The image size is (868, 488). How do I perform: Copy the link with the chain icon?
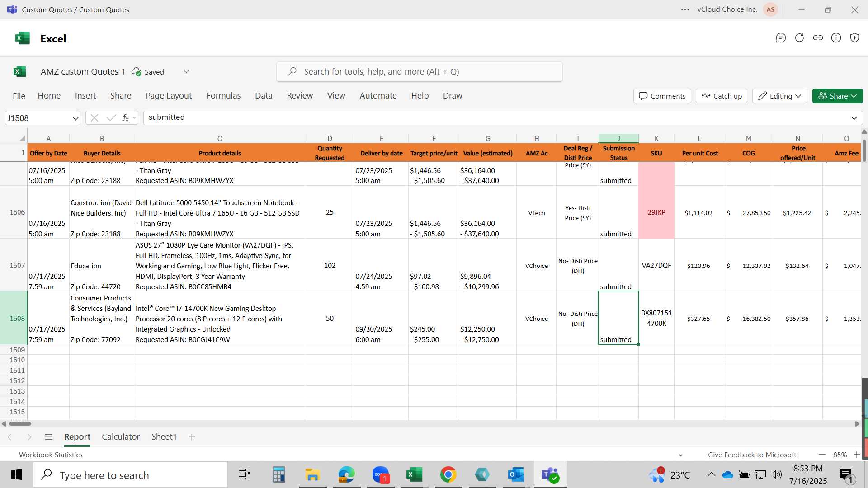[818, 38]
